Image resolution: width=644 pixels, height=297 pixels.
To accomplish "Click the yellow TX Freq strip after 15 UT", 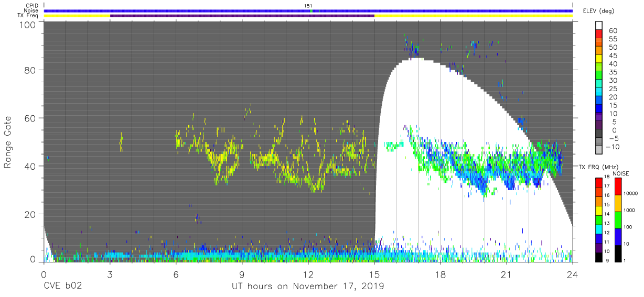I will pyautogui.click(x=474, y=16).
